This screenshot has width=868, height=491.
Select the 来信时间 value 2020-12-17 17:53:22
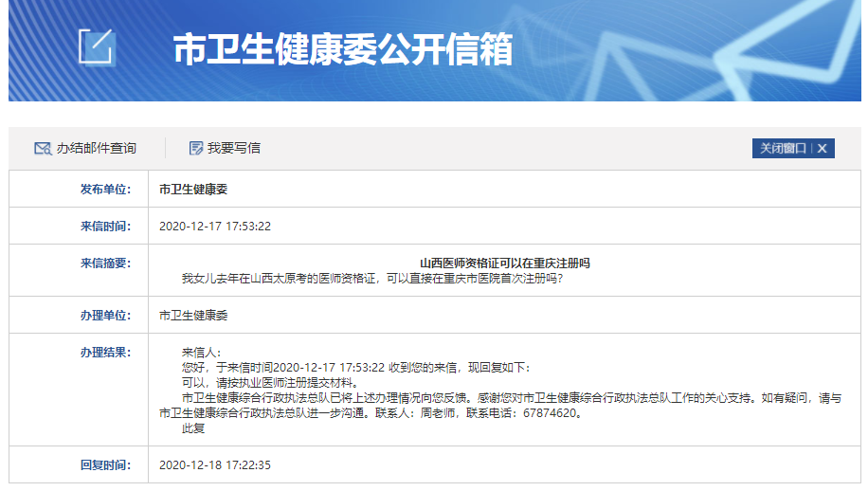tap(215, 227)
